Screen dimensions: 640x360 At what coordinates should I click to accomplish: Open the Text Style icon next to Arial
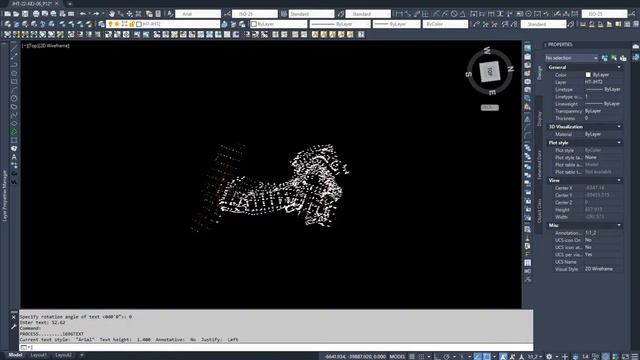coord(170,14)
